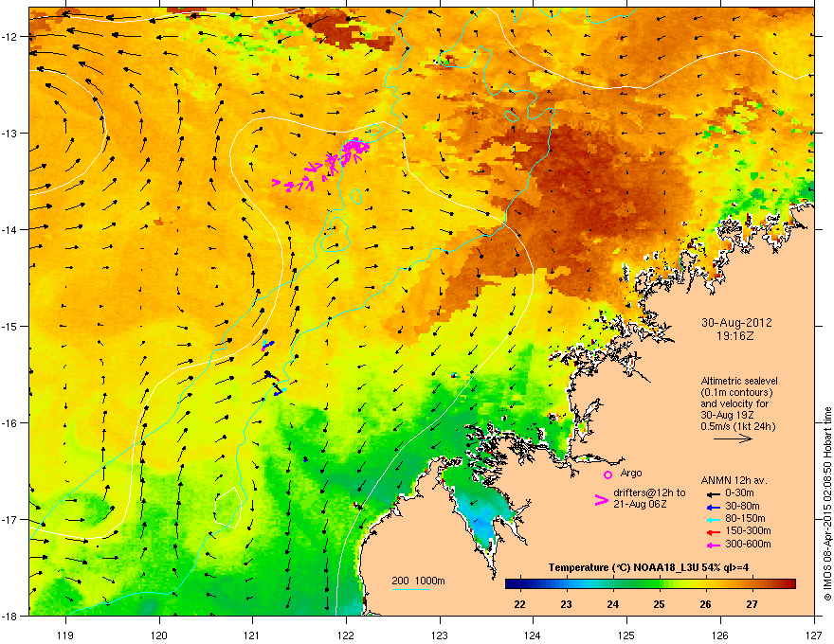Screen dimensions: 834x644
Task: Click the magenta Argo circle legend marker
Action: click(x=607, y=474)
